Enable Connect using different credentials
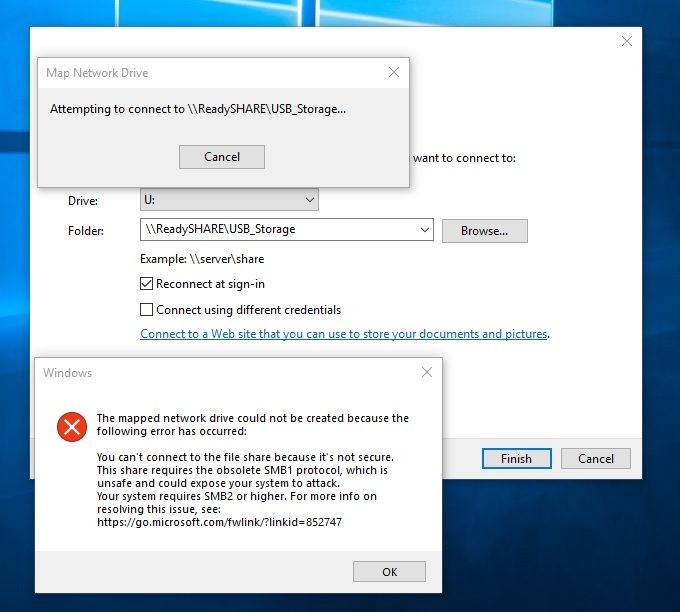 click(147, 310)
